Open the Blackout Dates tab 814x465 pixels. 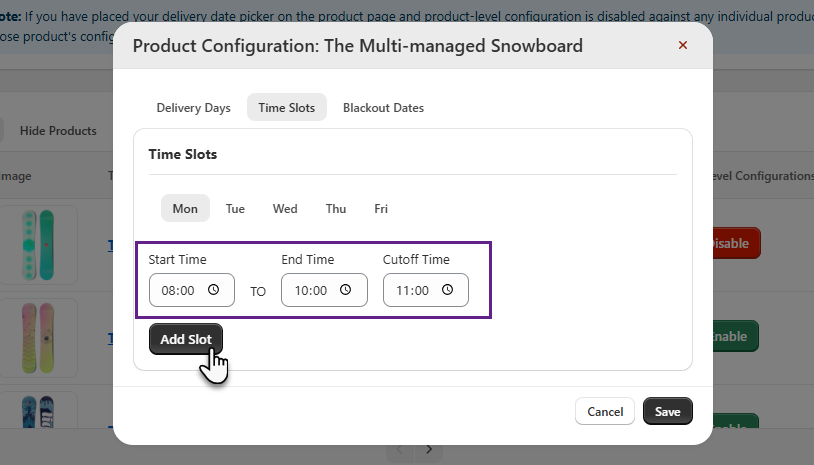[383, 108]
